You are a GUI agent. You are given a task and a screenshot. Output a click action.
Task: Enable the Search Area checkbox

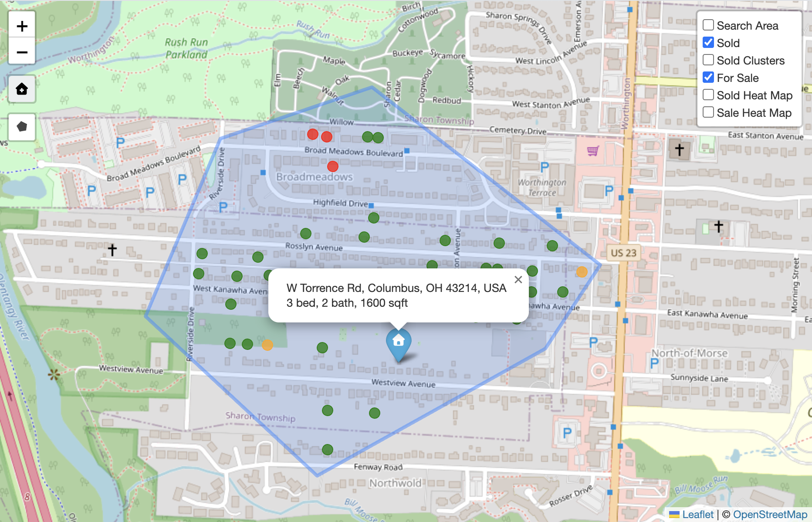tap(708, 25)
